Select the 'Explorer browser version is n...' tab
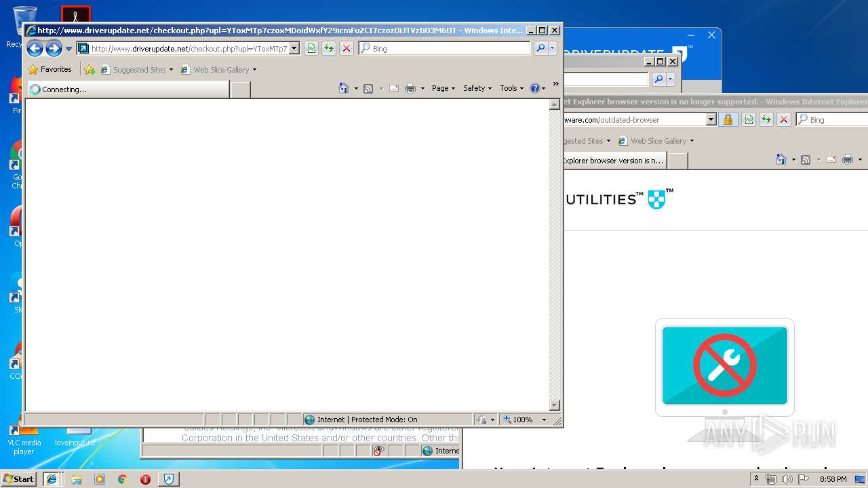This screenshot has height=488, width=868. tap(614, 161)
